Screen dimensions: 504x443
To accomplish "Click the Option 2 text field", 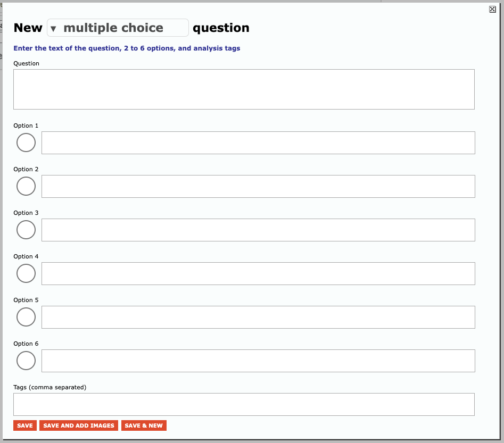I will [x=258, y=186].
